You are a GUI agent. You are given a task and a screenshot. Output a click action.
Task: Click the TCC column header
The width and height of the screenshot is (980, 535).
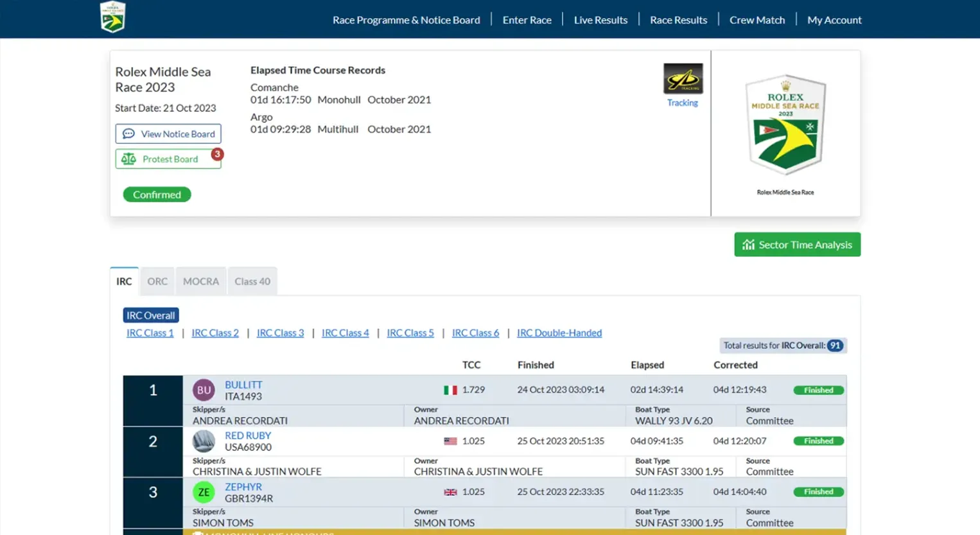click(471, 365)
